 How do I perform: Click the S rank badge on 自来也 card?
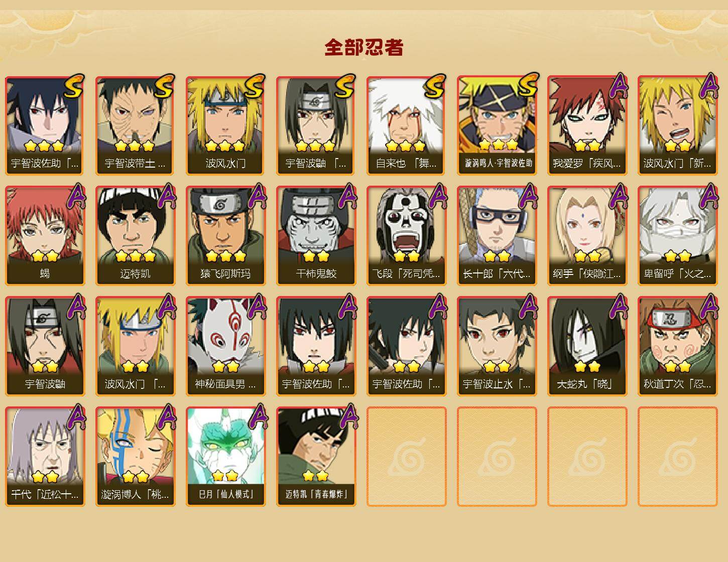coord(434,86)
